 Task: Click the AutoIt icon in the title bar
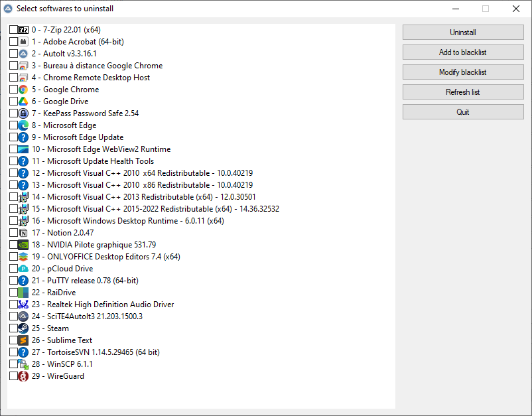pyautogui.click(x=8, y=9)
